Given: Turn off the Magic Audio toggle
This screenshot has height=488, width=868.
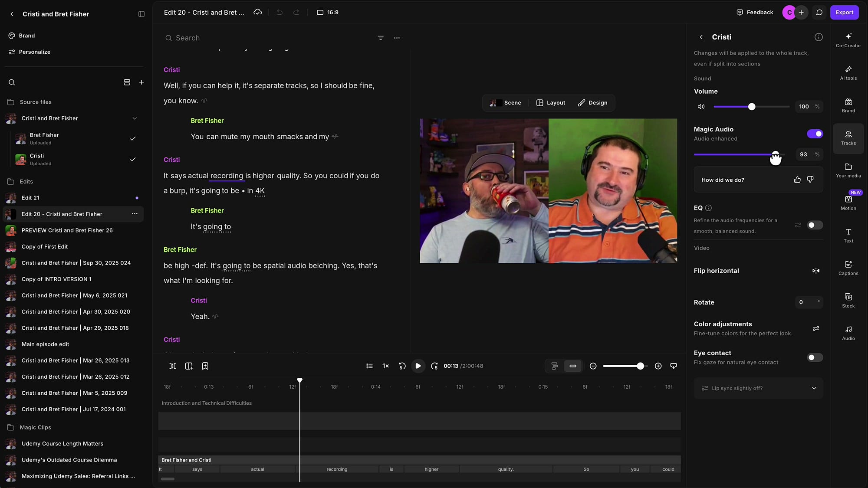Looking at the screenshot, I should click(815, 134).
